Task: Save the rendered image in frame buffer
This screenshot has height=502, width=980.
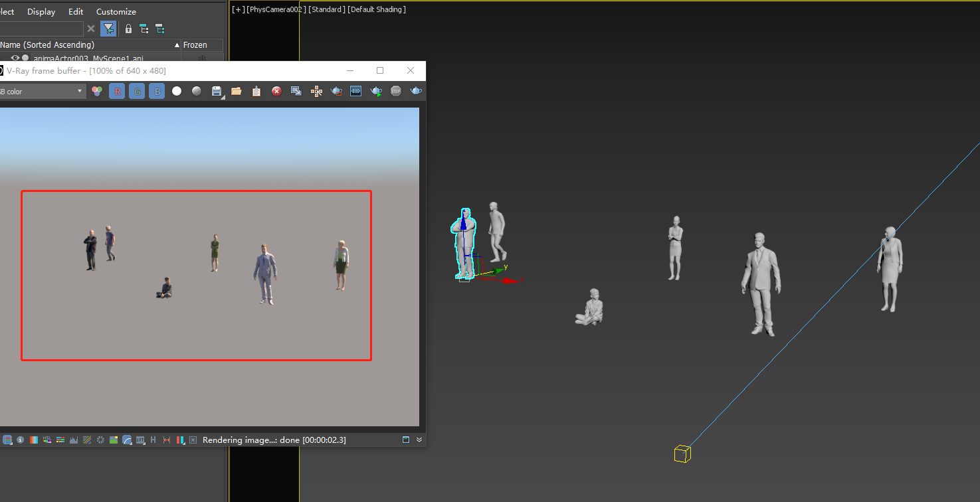Action: tap(217, 91)
